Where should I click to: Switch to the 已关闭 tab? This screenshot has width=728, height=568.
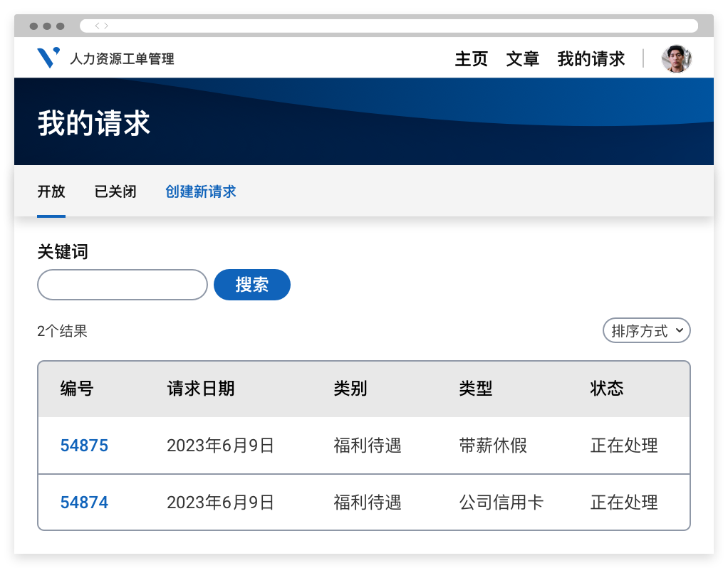click(115, 191)
